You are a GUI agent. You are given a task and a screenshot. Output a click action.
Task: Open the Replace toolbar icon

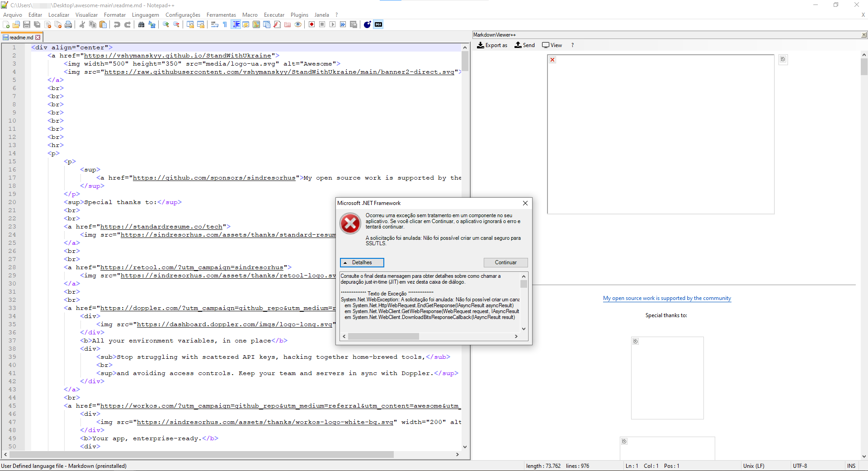(152, 24)
